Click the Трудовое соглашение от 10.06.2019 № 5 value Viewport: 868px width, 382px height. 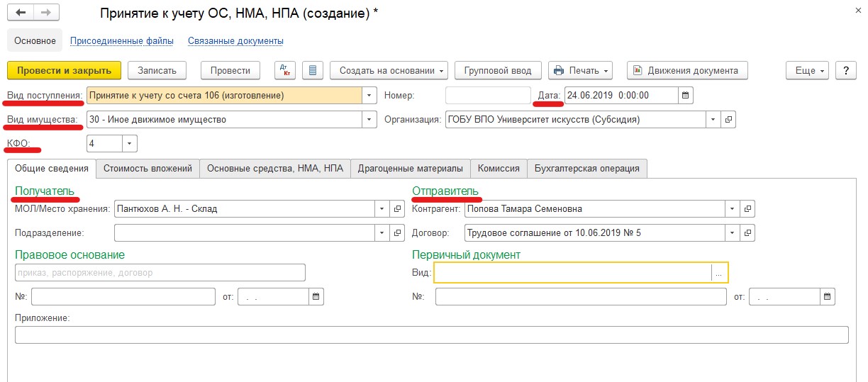coord(554,232)
